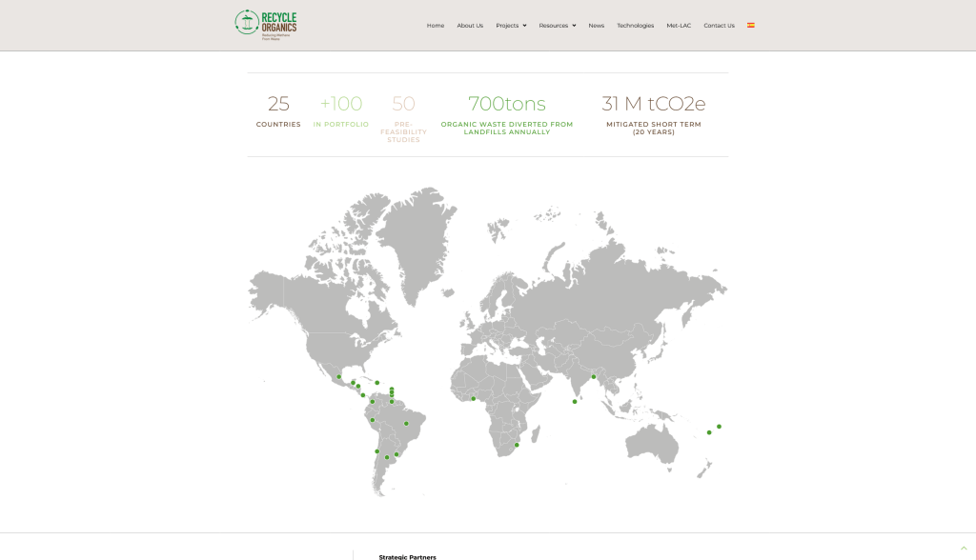This screenshot has height=560, width=976.
Task: Click the map marker near Sri Lanka
Action: pos(575,401)
